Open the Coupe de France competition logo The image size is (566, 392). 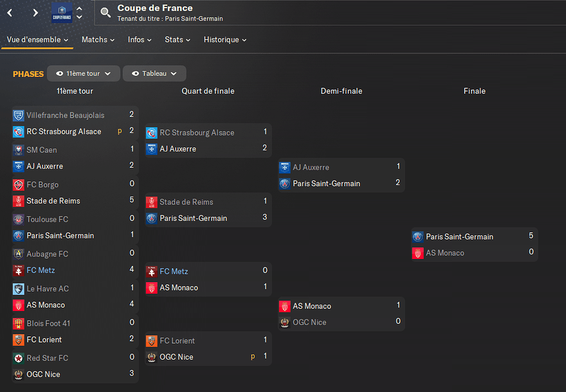pyautogui.click(x=62, y=13)
